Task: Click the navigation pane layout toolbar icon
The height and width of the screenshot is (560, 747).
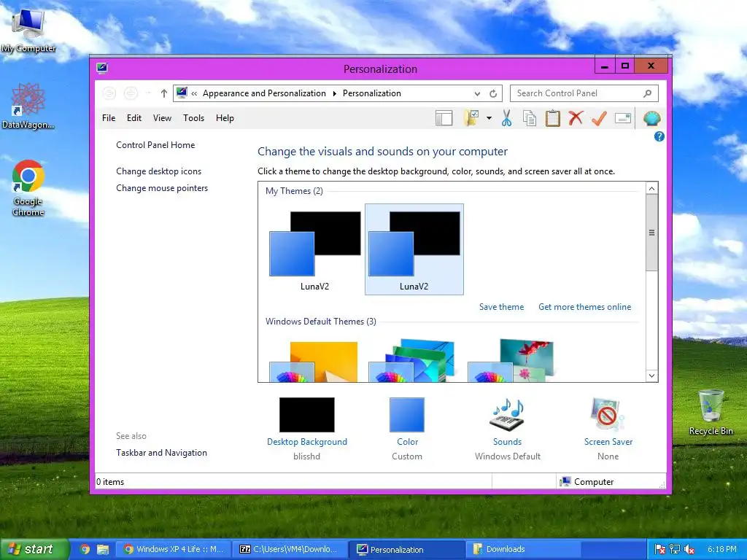Action: [x=444, y=118]
